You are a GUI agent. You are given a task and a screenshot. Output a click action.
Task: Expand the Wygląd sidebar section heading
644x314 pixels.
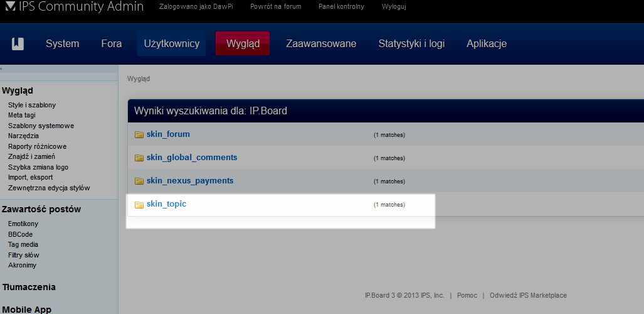click(18, 91)
